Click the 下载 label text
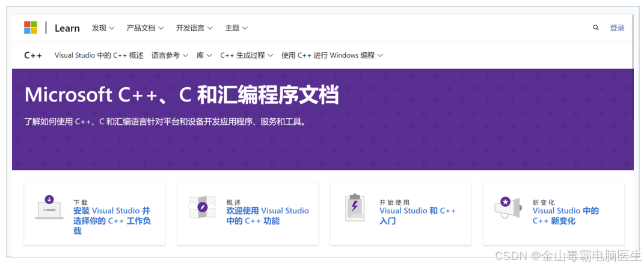The width and height of the screenshot is (644, 266). point(81,202)
